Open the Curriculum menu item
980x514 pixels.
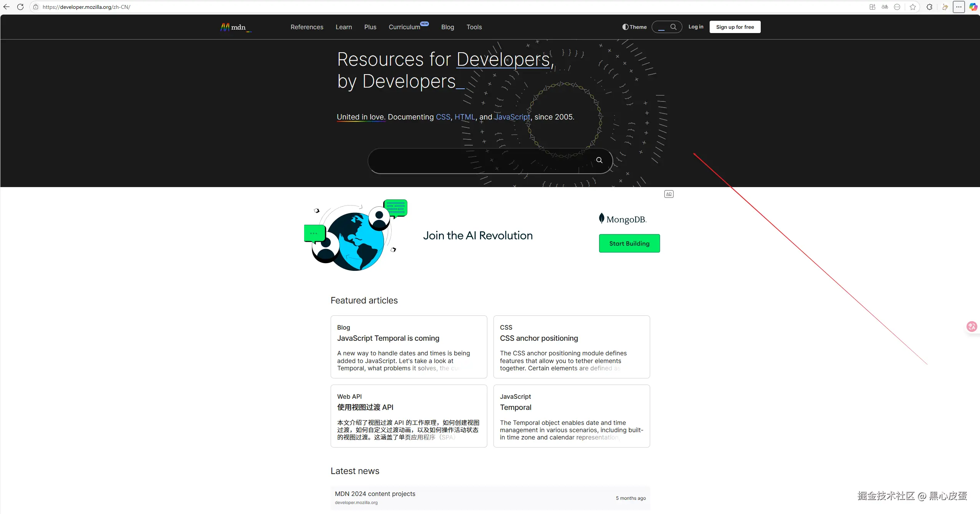click(404, 27)
